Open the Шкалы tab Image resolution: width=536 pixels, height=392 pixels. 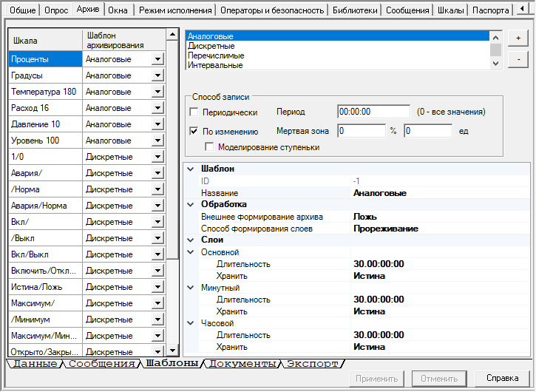point(451,10)
